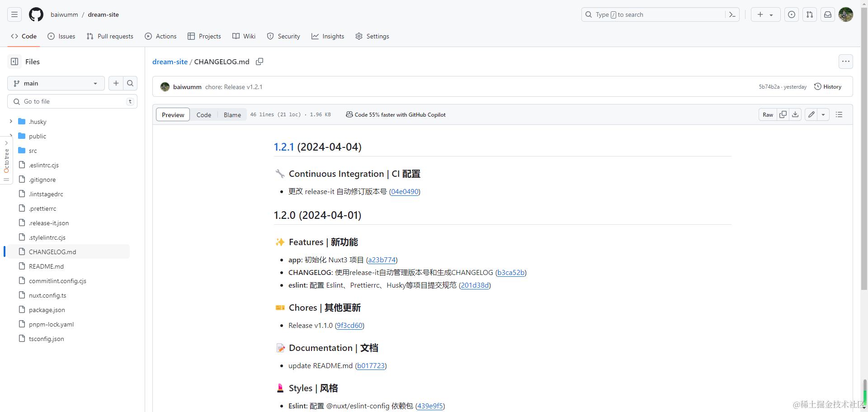Open the main branch selector
Screen dimensions: 868x412
click(x=56, y=83)
